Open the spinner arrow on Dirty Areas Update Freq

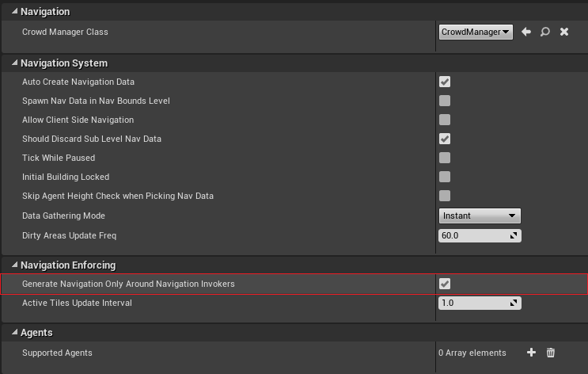tap(514, 235)
